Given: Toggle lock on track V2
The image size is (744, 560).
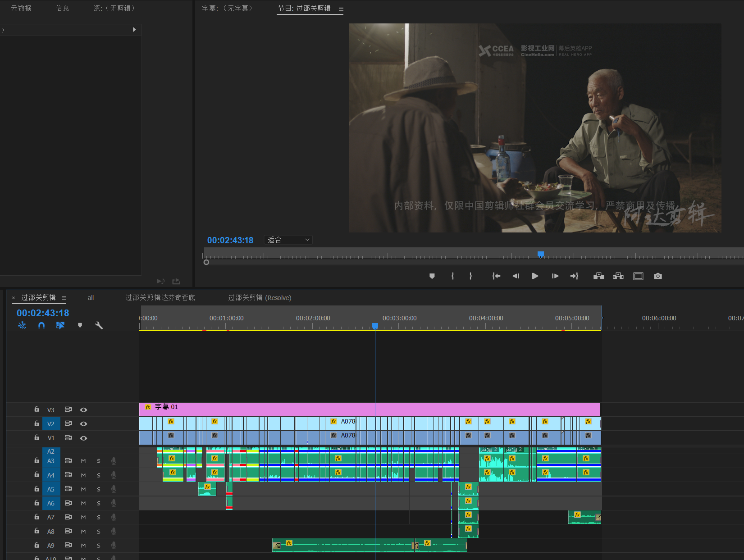Looking at the screenshot, I should tap(37, 423).
